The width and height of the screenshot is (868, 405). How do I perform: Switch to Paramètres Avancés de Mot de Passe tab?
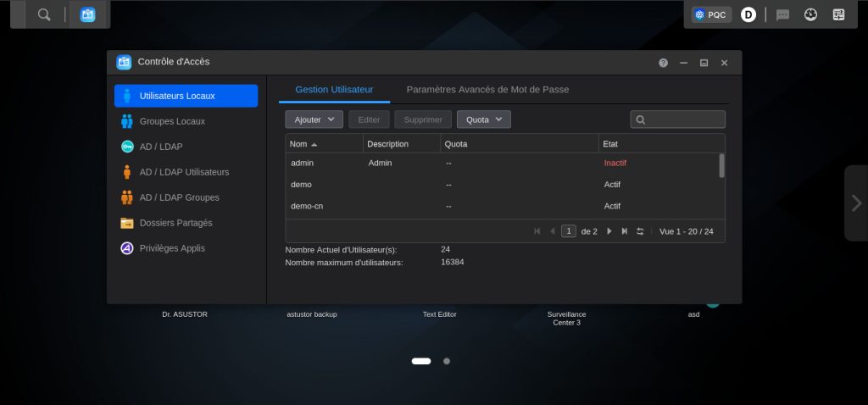pos(487,90)
